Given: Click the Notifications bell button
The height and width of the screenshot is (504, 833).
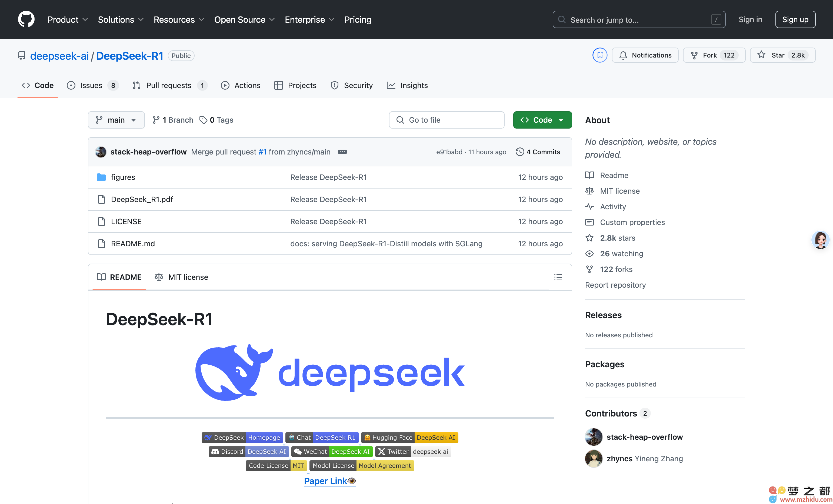Looking at the screenshot, I should click(x=645, y=55).
